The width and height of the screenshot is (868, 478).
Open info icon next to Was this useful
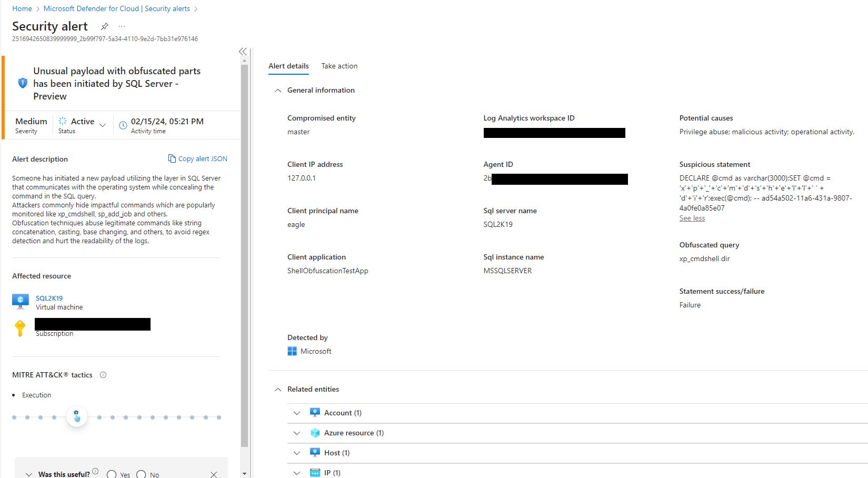point(95,471)
